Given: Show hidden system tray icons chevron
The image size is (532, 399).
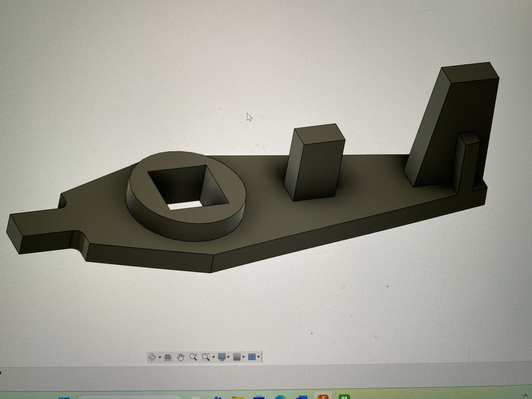Looking at the screenshot, I should tap(525, 396).
